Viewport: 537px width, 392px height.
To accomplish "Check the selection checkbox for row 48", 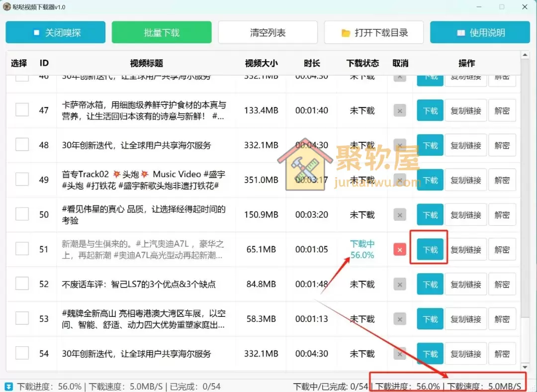I will click(22, 145).
